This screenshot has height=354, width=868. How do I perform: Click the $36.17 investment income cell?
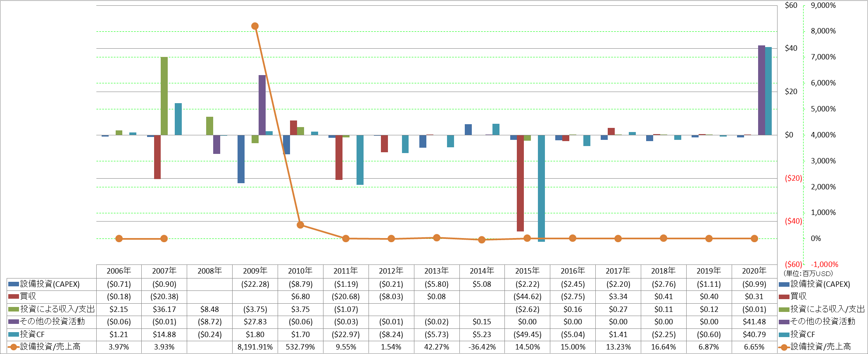coord(164,309)
